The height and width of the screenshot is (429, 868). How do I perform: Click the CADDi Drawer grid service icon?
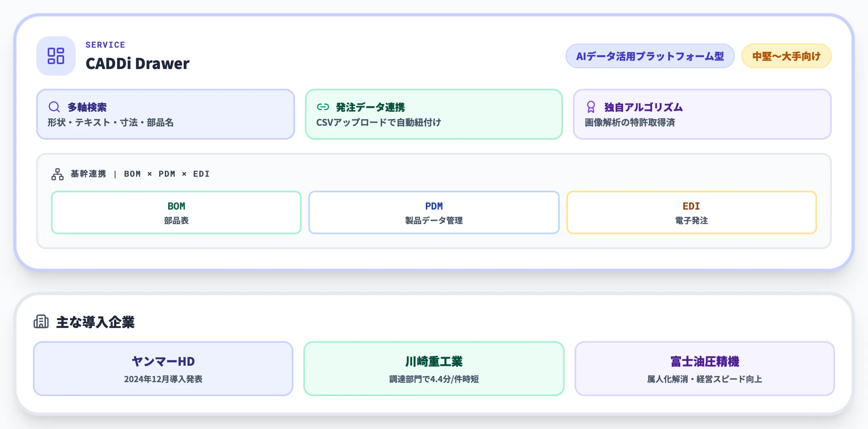pos(55,56)
